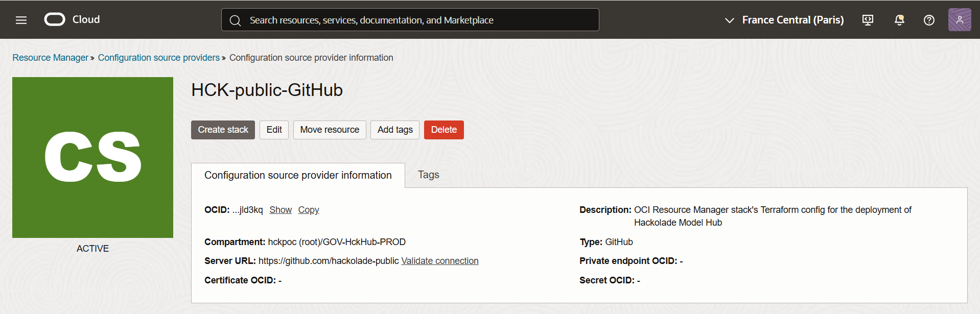Image resolution: width=980 pixels, height=314 pixels.
Task: Open Cloud Shell developer tools icon
Action: click(x=868, y=20)
